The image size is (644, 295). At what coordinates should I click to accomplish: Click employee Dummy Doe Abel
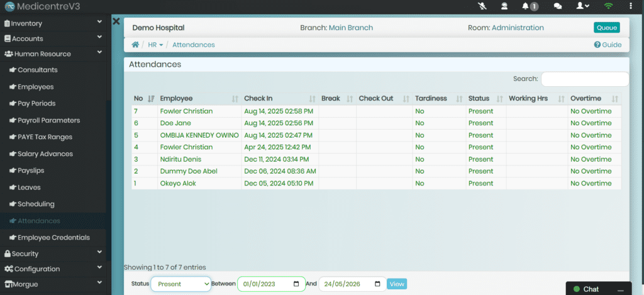click(189, 171)
